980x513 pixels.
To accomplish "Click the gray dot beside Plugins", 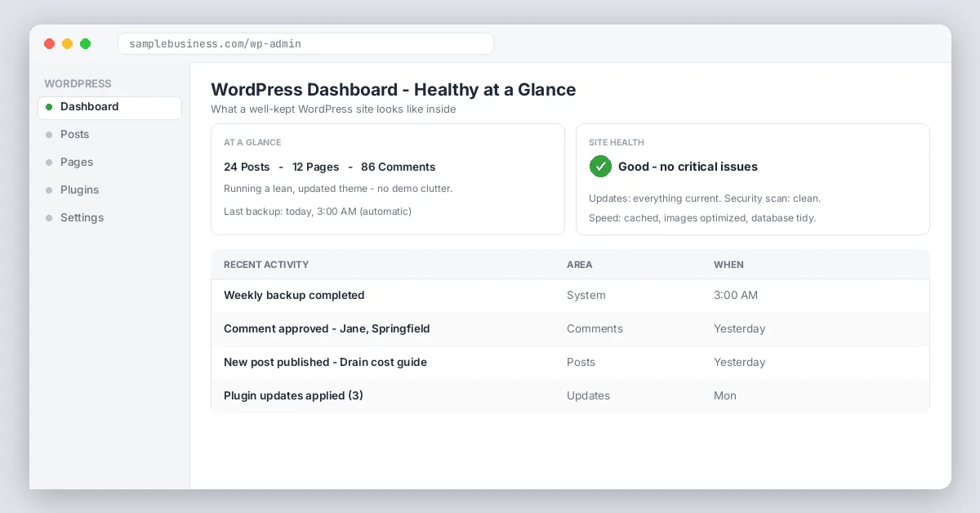I will (49, 190).
